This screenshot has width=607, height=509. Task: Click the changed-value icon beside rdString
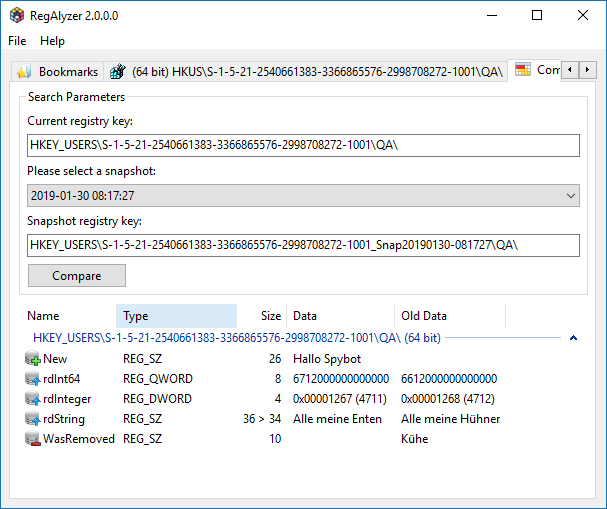click(x=33, y=418)
